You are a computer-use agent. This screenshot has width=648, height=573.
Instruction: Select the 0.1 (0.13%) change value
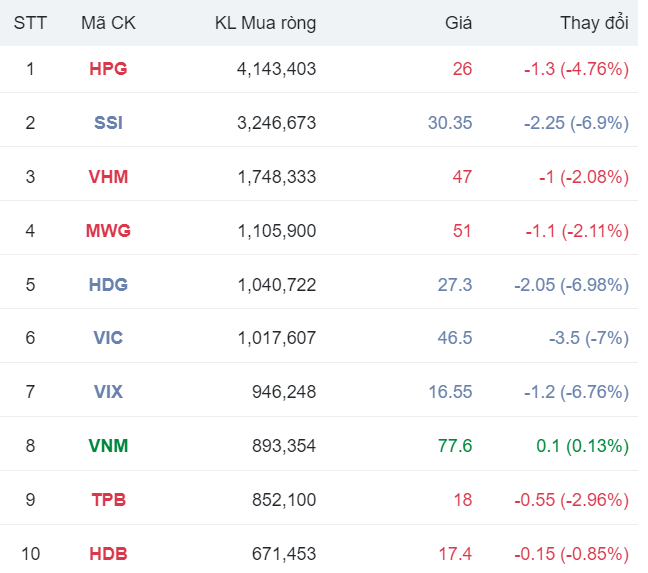(582, 446)
